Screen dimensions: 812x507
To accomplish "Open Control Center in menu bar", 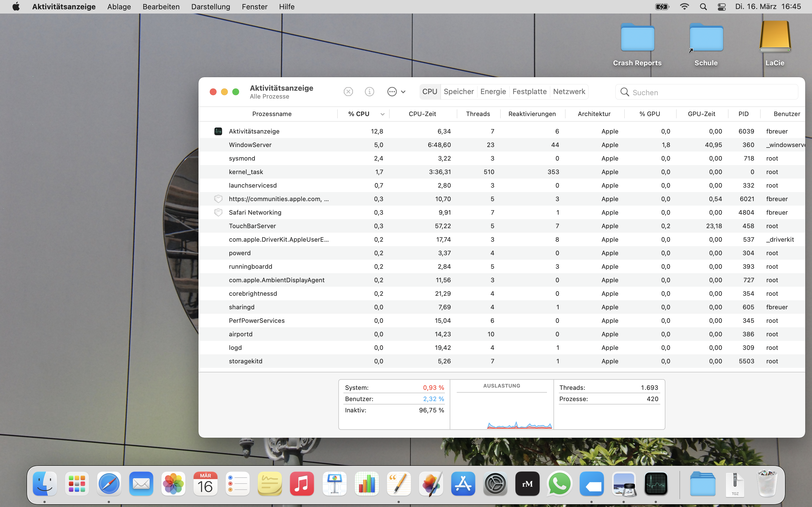I will [x=721, y=7].
